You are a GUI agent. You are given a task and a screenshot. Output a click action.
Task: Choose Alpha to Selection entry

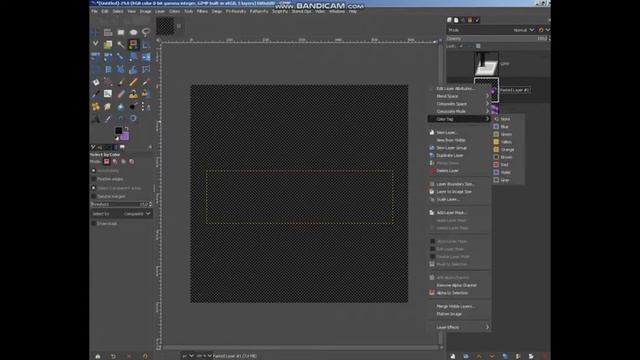click(459, 293)
